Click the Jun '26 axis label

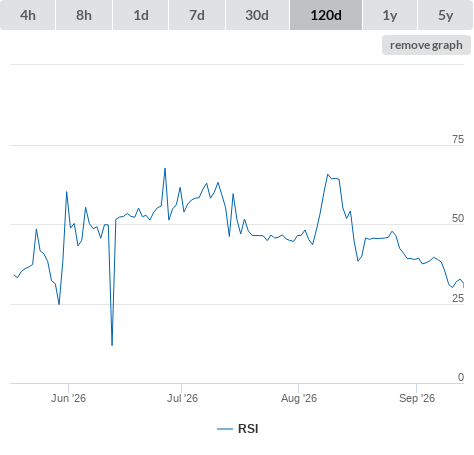(68, 398)
